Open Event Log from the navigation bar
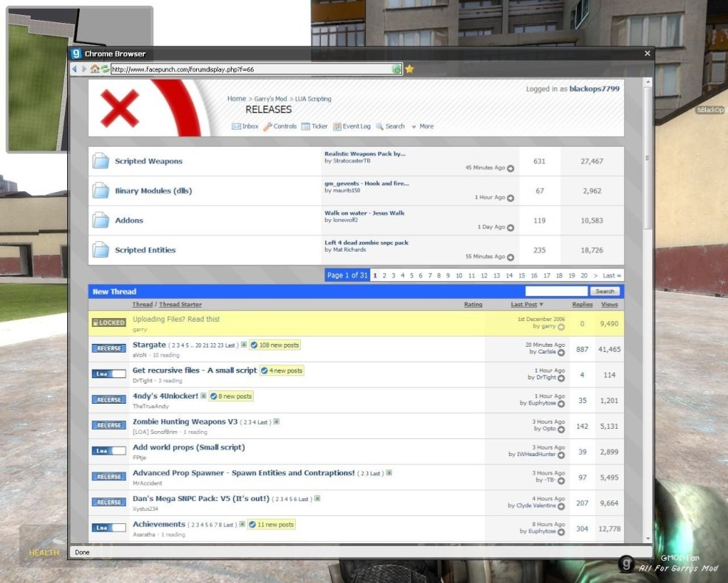The height and width of the screenshot is (583, 728). click(x=352, y=126)
